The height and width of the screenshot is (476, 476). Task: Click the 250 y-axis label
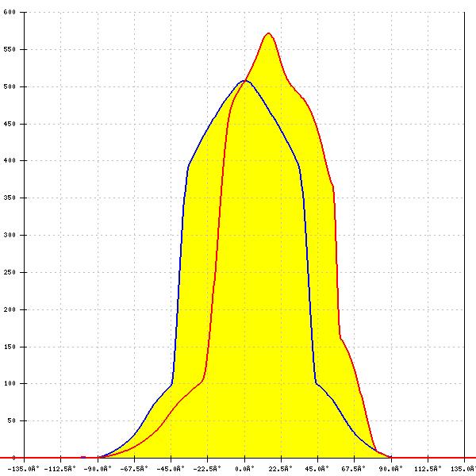[10, 272]
